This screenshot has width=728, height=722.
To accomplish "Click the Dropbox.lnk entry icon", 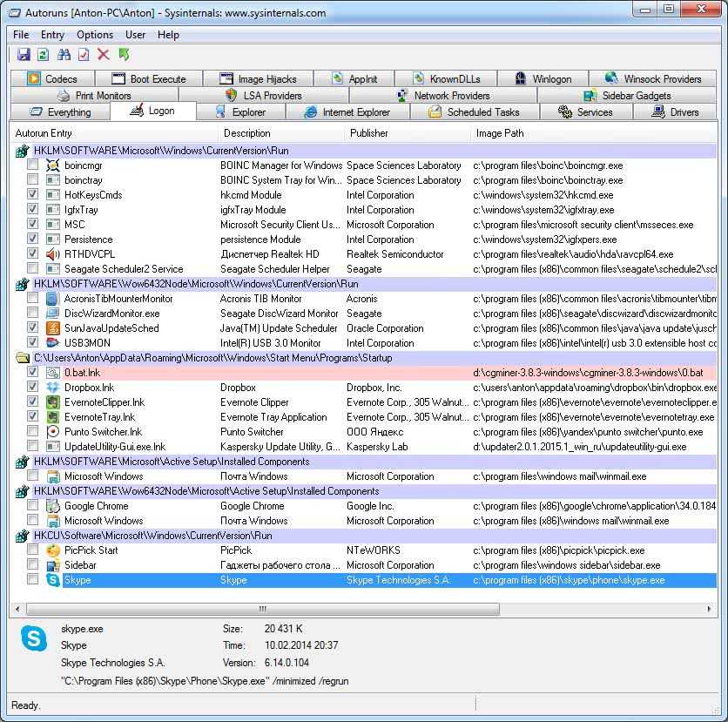I will pyautogui.click(x=52, y=388).
